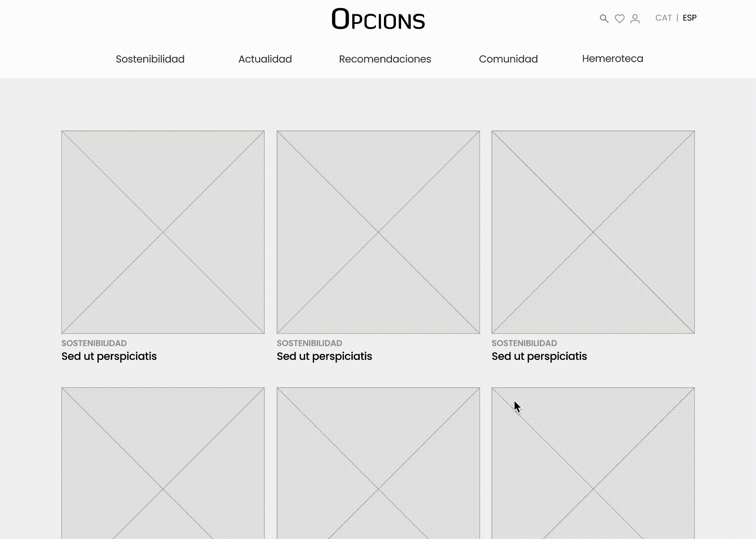The height and width of the screenshot is (539, 756).
Task: Open the bottom-middle article placeholder image
Action: click(x=378, y=463)
